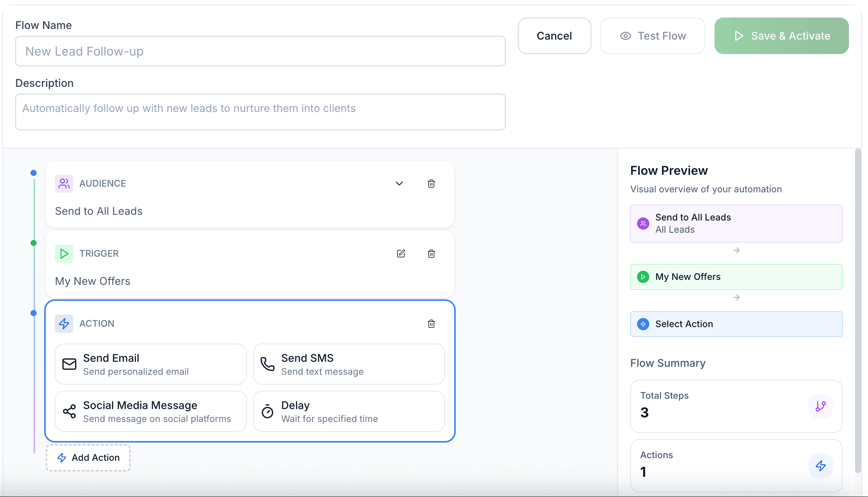This screenshot has height=497, width=868.
Task: Delete the selected Action block
Action: pyautogui.click(x=431, y=324)
